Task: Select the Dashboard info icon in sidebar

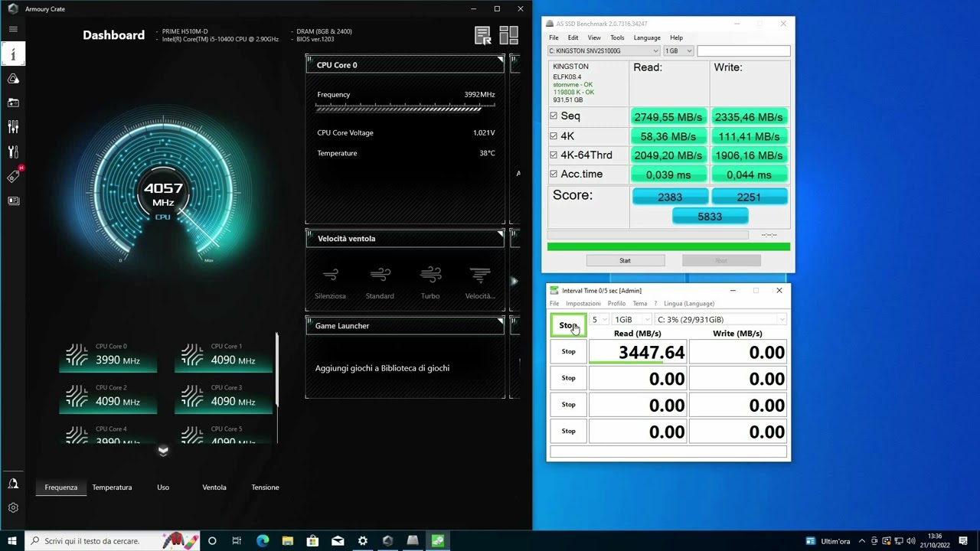Action: [13, 54]
